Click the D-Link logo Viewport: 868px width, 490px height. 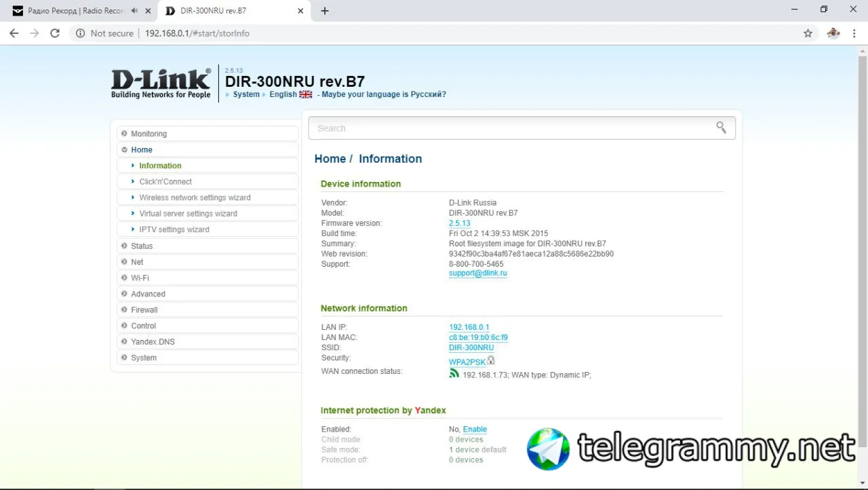tap(161, 83)
